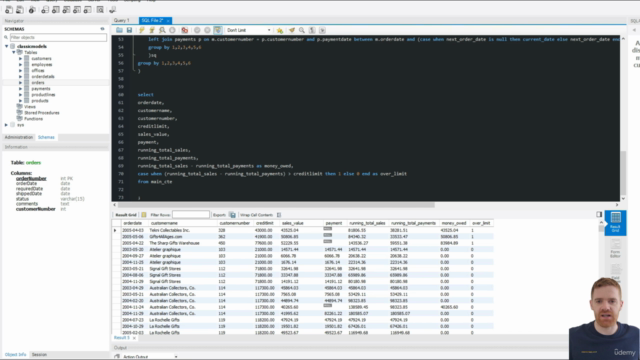The width and height of the screenshot is (640, 360).
Task: Save the script to file
Action: 129,30
